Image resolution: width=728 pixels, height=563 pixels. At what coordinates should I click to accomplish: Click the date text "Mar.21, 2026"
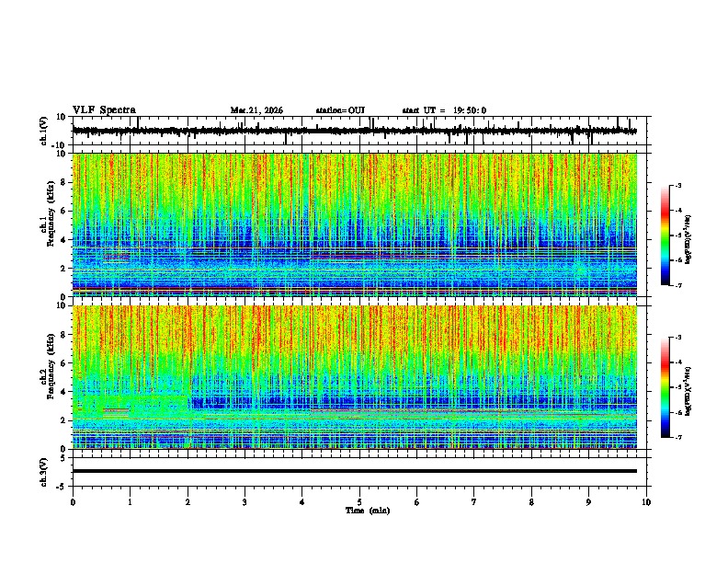click(x=256, y=110)
